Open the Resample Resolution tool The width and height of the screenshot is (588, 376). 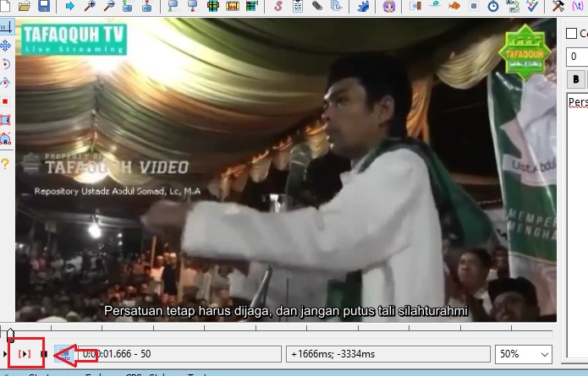point(474,6)
